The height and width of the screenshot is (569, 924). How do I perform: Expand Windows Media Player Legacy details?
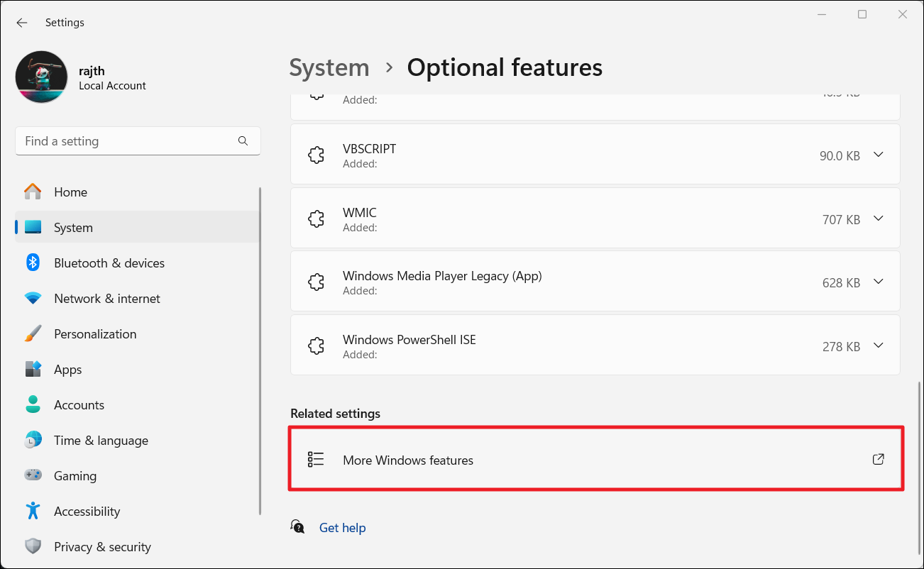click(878, 282)
